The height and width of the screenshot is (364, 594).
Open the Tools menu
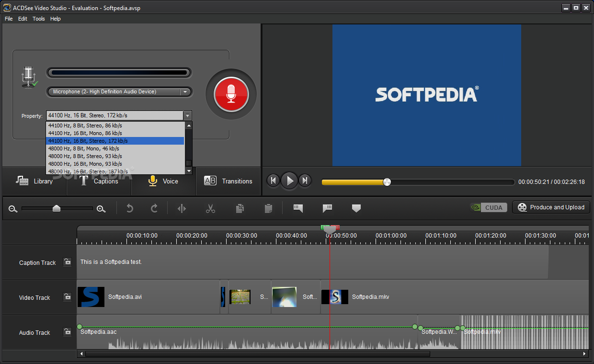[x=39, y=19]
